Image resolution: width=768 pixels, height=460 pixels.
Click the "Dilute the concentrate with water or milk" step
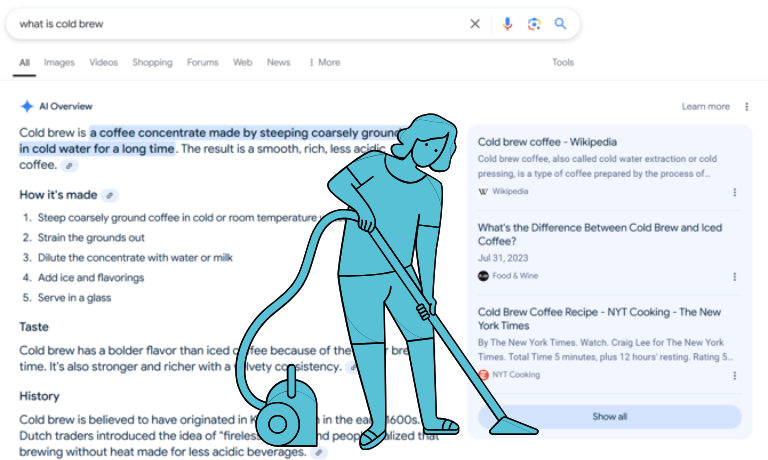pyautogui.click(x=135, y=258)
